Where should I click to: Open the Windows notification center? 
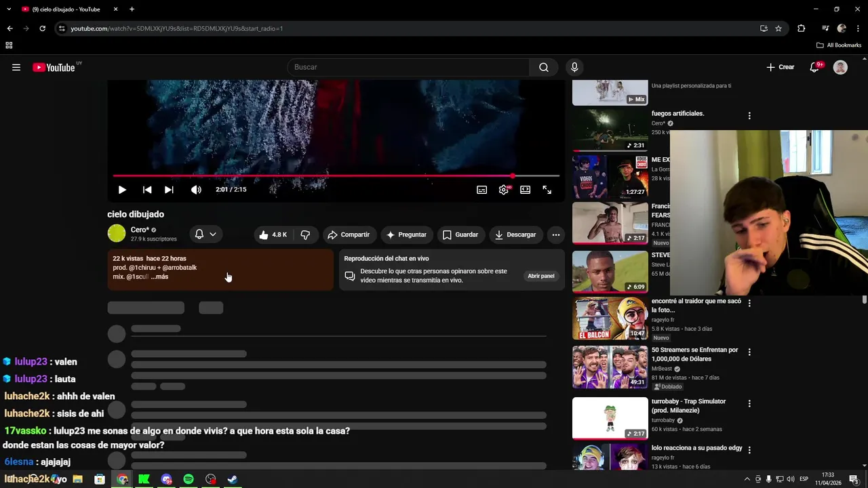(854, 479)
